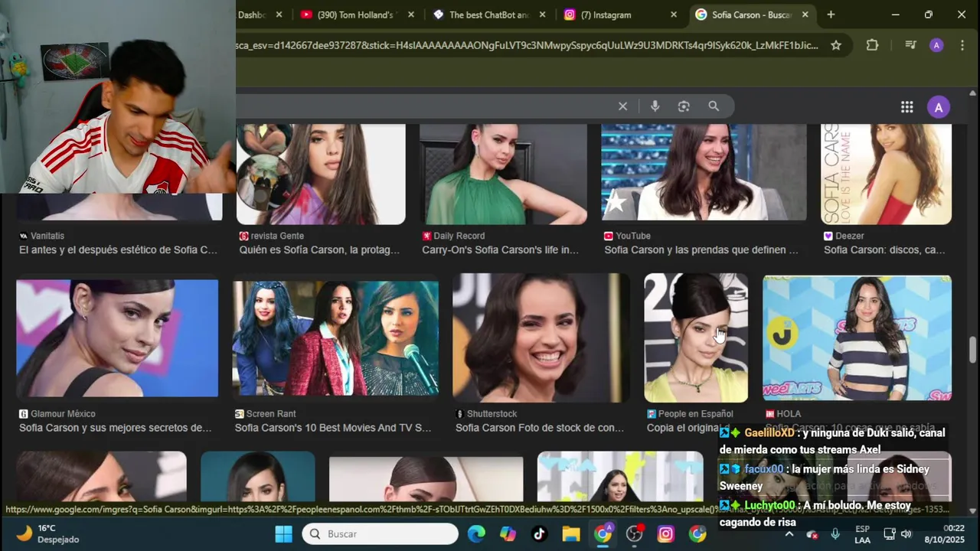Image resolution: width=980 pixels, height=551 pixels.
Task: Click the address bar URL
Action: tap(527, 45)
